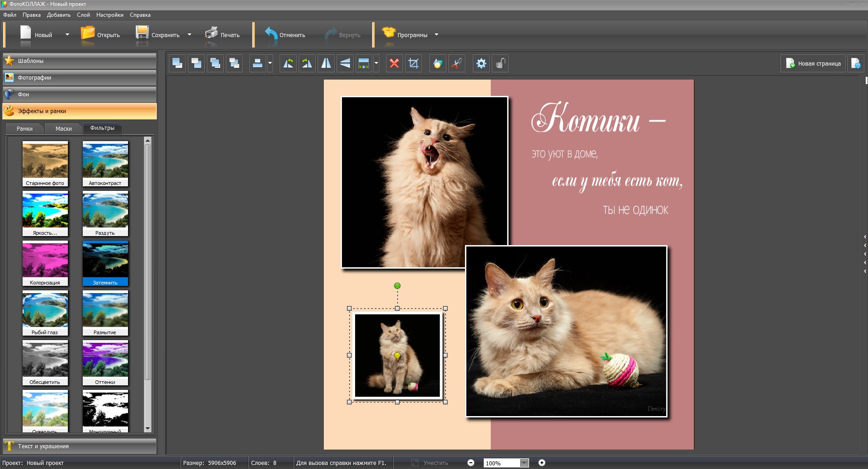Apply the Яркость filter thumbnail
868x469 pixels.
[x=45, y=213]
